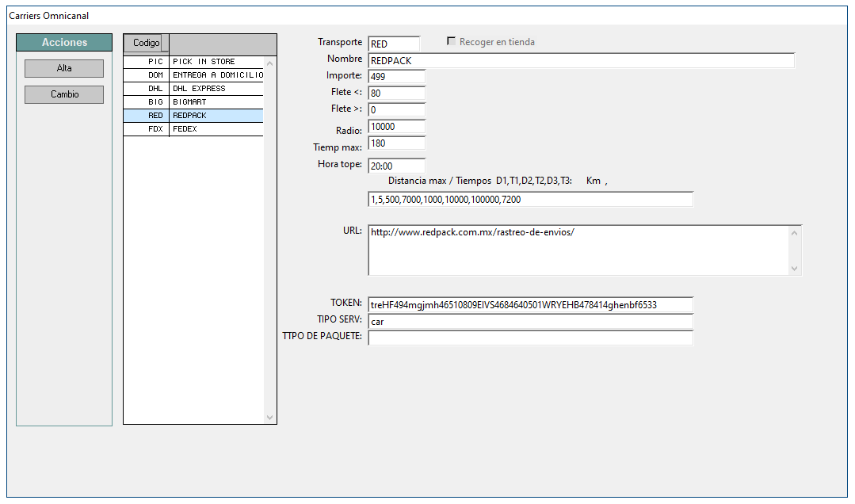Select the PICK IN STORE row
This screenshot has height=504, width=855.
tap(193, 62)
